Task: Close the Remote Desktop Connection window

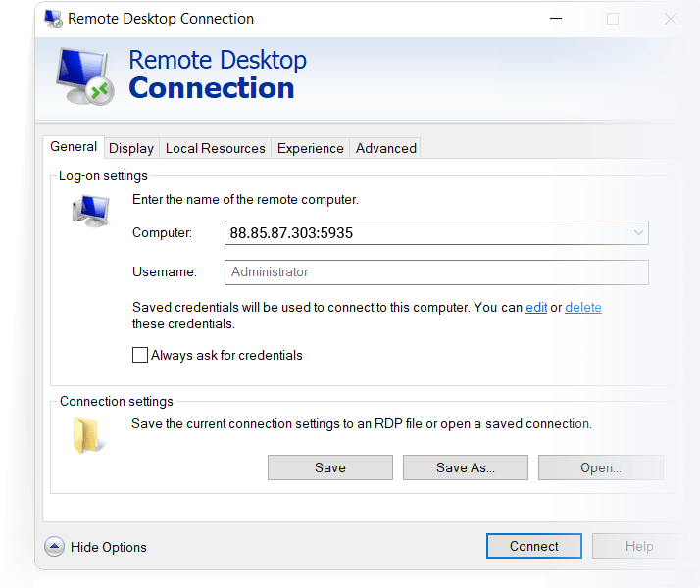Action: 670,19
